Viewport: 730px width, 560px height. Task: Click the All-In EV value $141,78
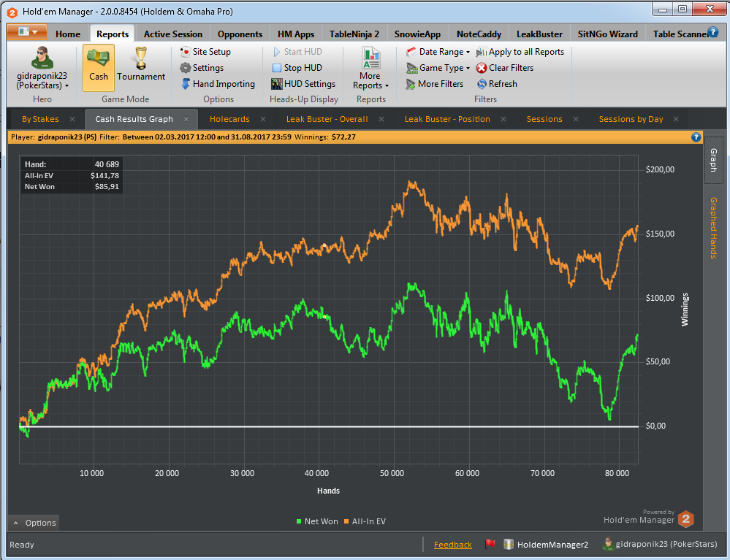tap(104, 176)
